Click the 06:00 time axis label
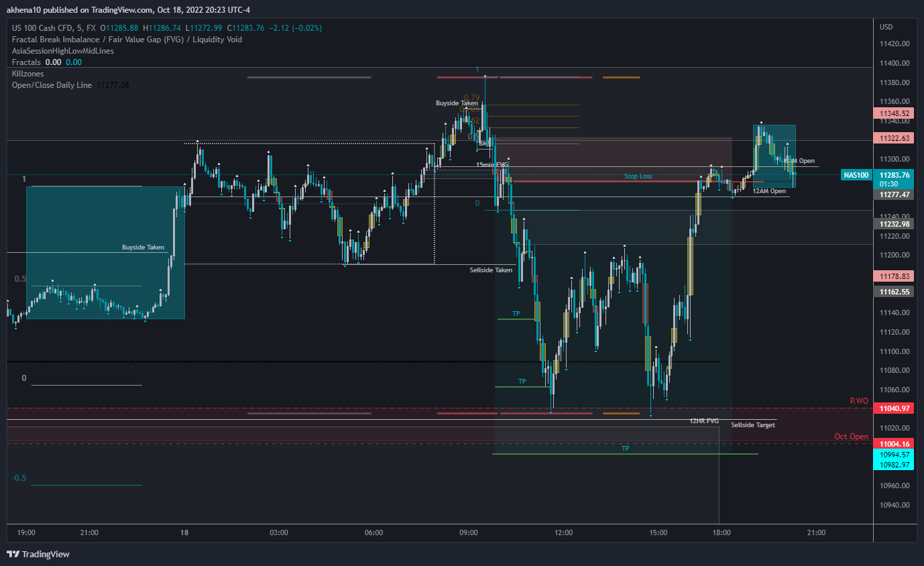This screenshot has width=924, height=566. [x=373, y=532]
